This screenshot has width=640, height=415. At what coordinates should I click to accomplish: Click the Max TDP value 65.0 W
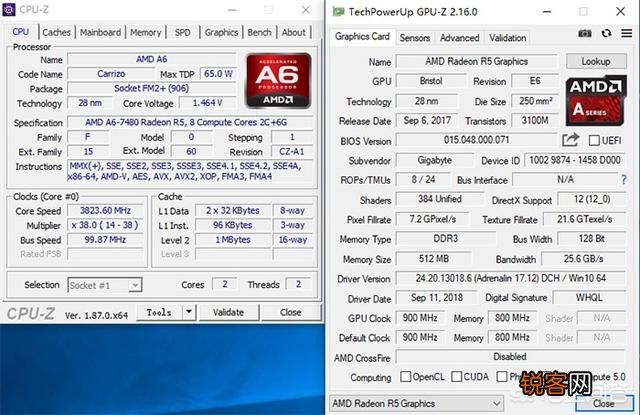click(218, 74)
